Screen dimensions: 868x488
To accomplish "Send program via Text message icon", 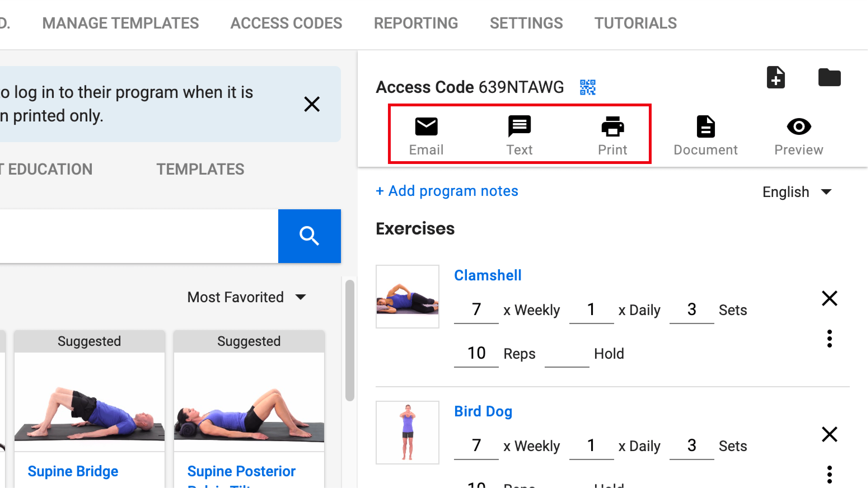I will 519,127.
